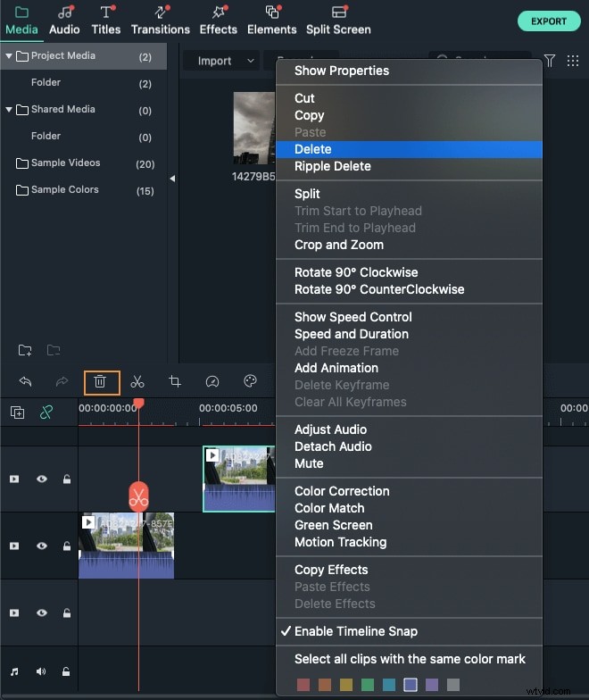Click the add new folder icon

tap(25, 350)
